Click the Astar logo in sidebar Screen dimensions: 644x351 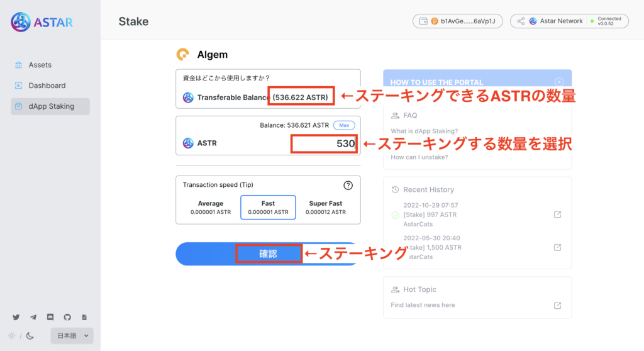pyautogui.click(x=42, y=22)
